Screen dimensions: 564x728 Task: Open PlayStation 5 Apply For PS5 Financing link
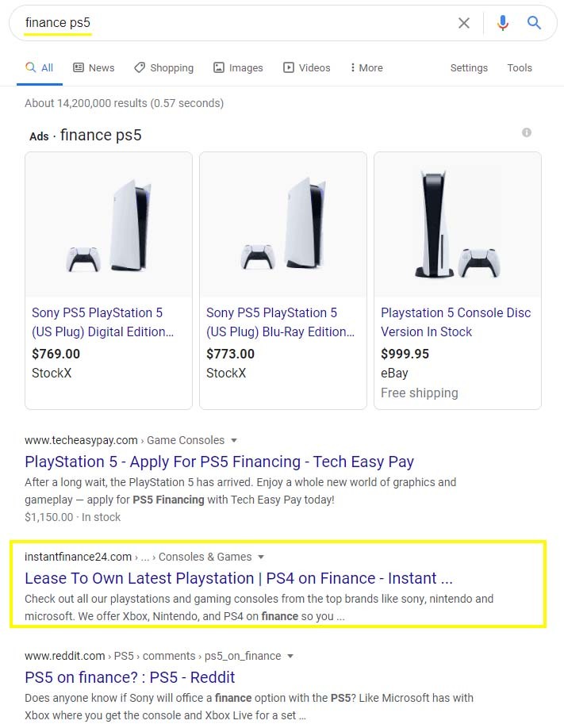click(x=219, y=462)
